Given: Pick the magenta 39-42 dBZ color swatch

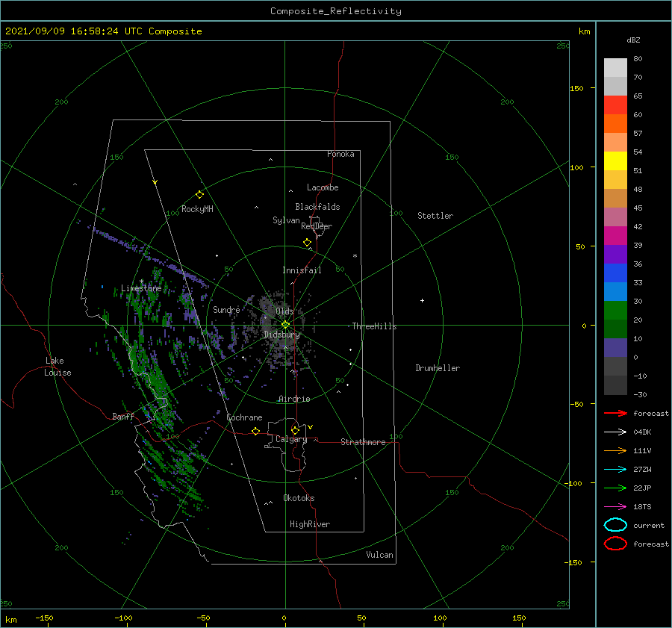Looking at the screenshot, I should (615, 235).
